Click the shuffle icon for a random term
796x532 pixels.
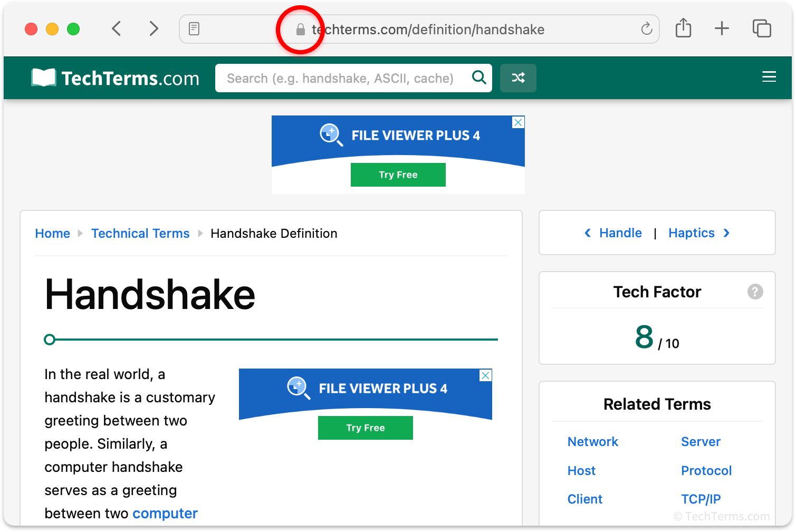[x=518, y=78]
